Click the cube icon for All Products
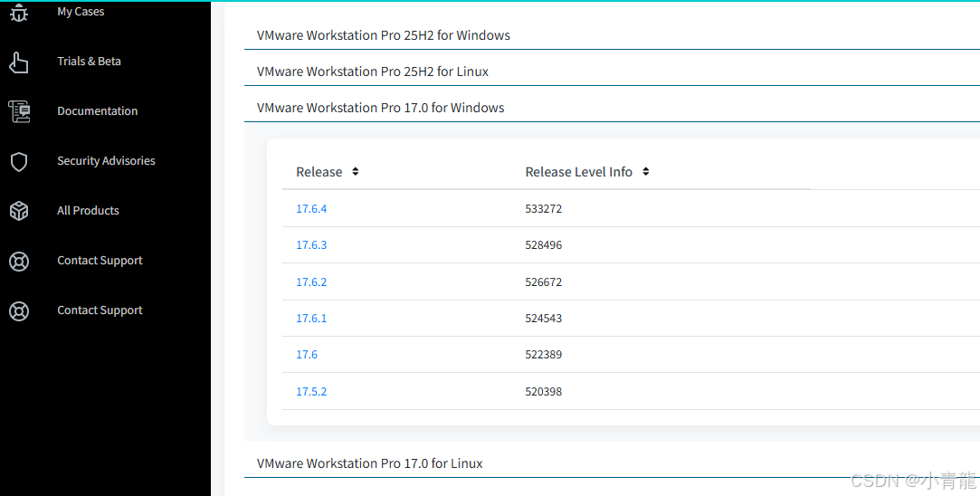Screen dimensions: 980x496 19,211
